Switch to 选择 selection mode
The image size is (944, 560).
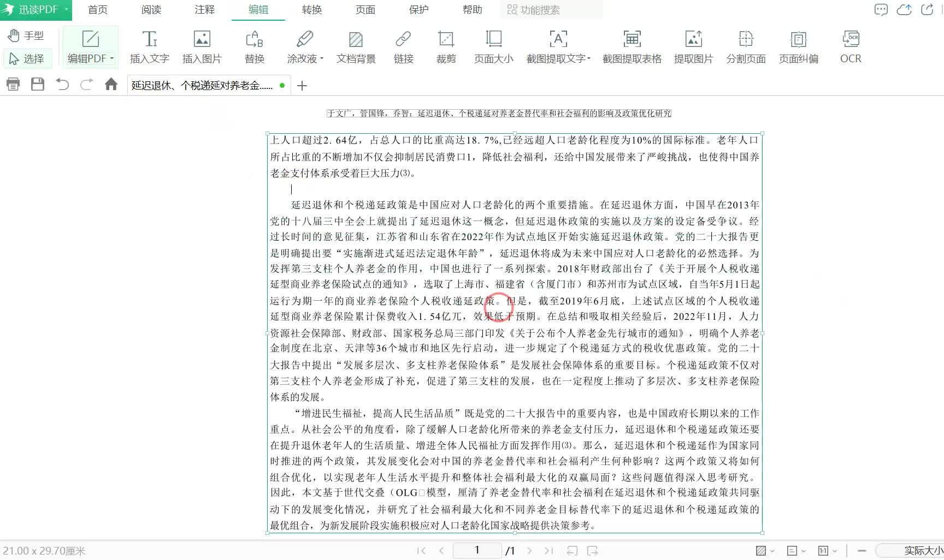click(x=27, y=58)
